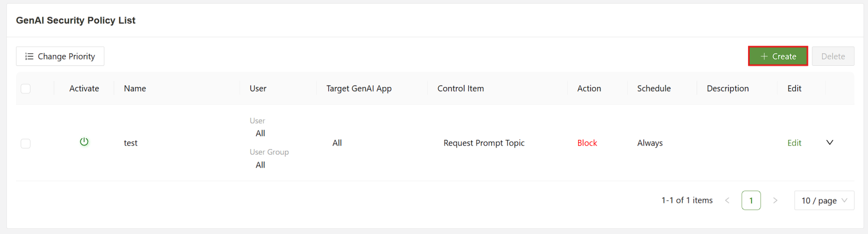Open the 10 / page size dropdown
This screenshot has width=868, height=234.
[824, 200]
